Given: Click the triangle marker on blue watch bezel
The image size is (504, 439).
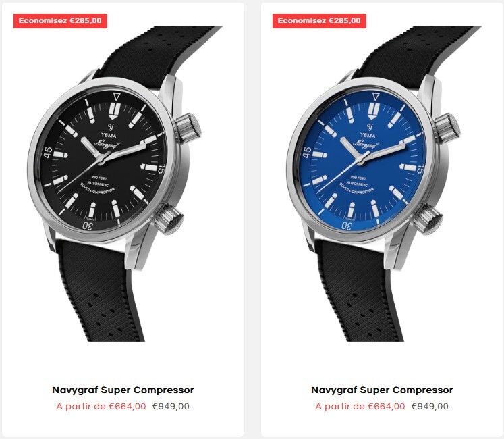Looking at the screenshot, I should (x=375, y=97).
